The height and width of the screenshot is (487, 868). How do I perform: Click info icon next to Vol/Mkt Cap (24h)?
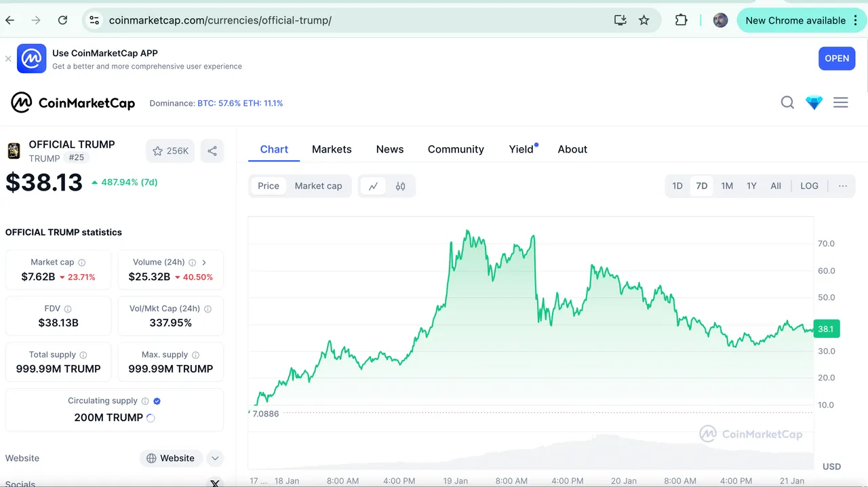click(208, 309)
